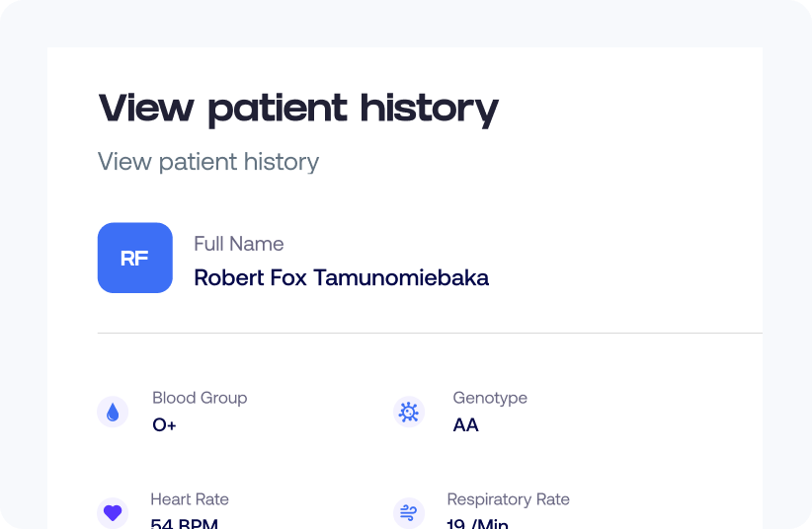Image resolution: width=812 pixels, height=529 pixels.
Task: Click the blood drop icon
Action: coord(113,413)
